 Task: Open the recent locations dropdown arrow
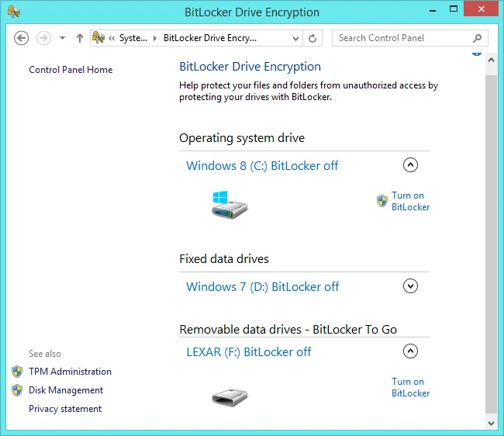tap(62, 38)
